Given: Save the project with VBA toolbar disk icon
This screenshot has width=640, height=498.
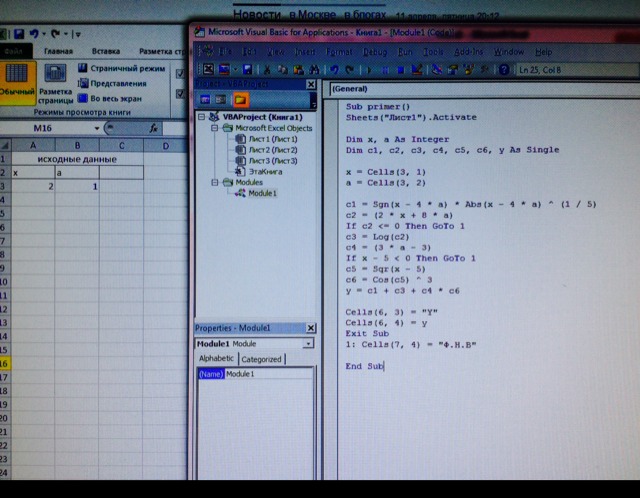Looking at the screenshot, I should click(x=247, y=70).
